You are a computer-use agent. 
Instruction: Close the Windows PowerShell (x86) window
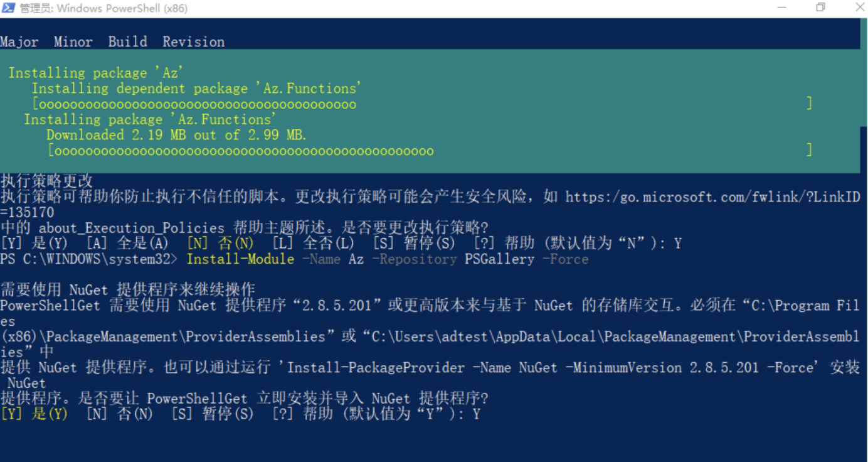[x=859, y=8]
